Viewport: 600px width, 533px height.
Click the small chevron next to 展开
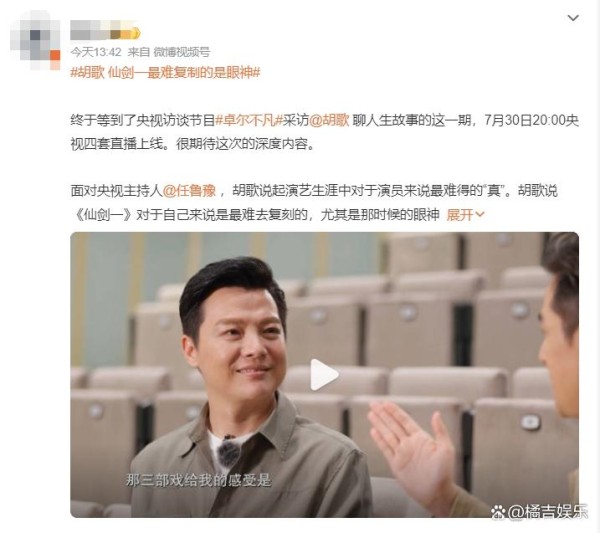click(x=479, y=215)
